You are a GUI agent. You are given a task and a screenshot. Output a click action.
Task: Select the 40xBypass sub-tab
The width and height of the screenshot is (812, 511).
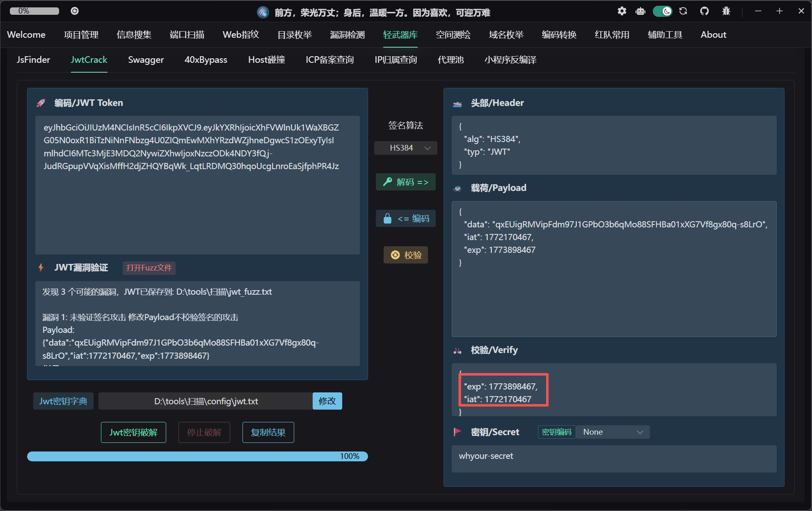206,60
